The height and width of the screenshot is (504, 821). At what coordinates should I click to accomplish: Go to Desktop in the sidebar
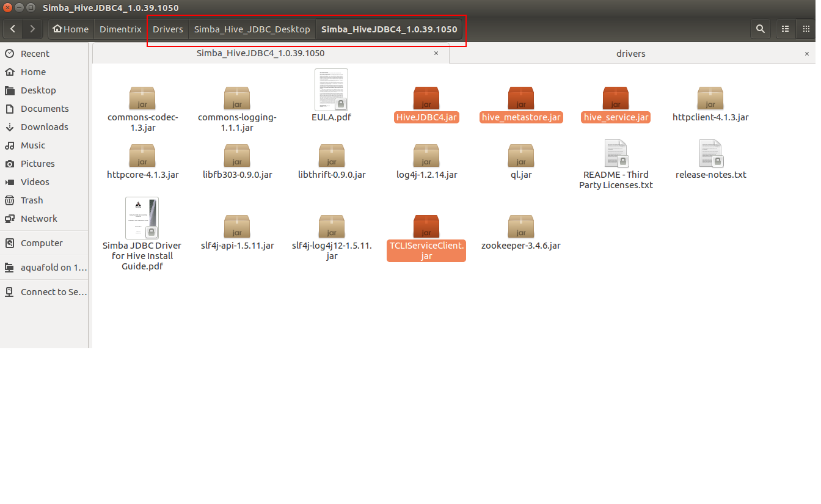click(45, 90)
